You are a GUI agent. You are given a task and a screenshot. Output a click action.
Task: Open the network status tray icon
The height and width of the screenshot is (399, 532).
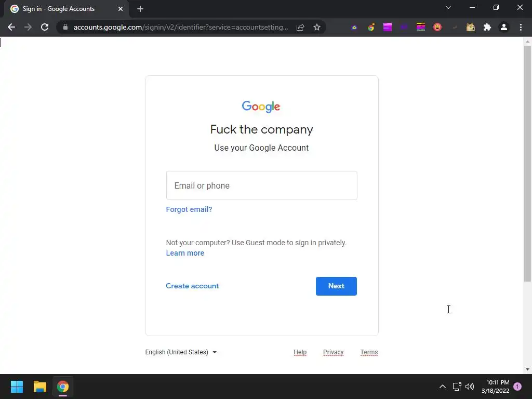[457, 387]
